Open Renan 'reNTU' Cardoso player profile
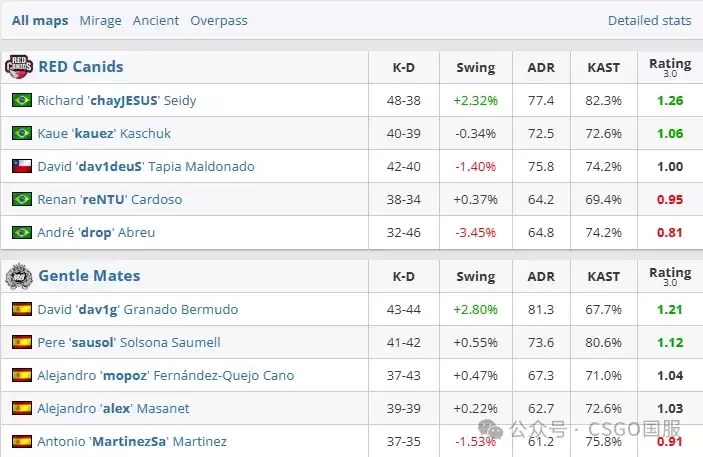 (x=110, y=200)
